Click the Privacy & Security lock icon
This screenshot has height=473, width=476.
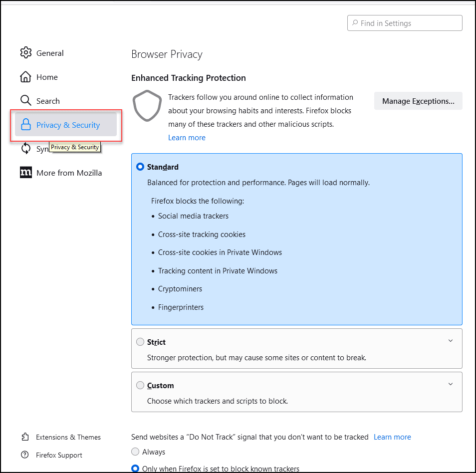tap(26, 125)
